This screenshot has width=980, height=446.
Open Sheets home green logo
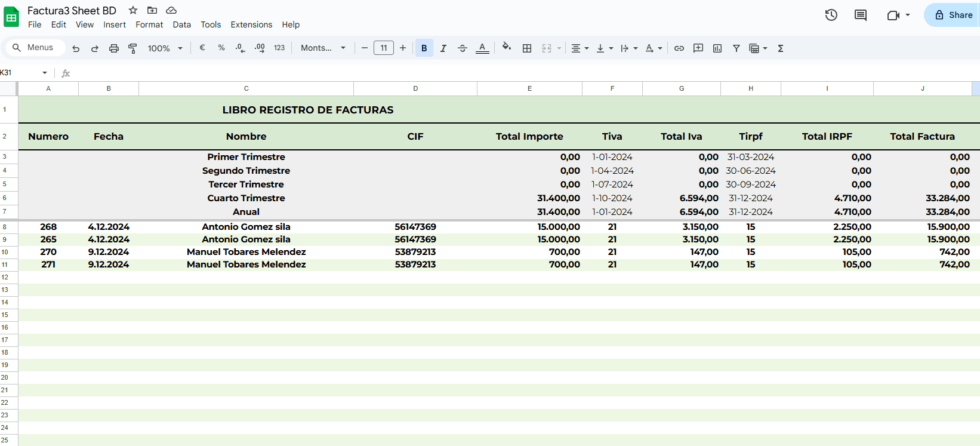click(x=11, y=17)
